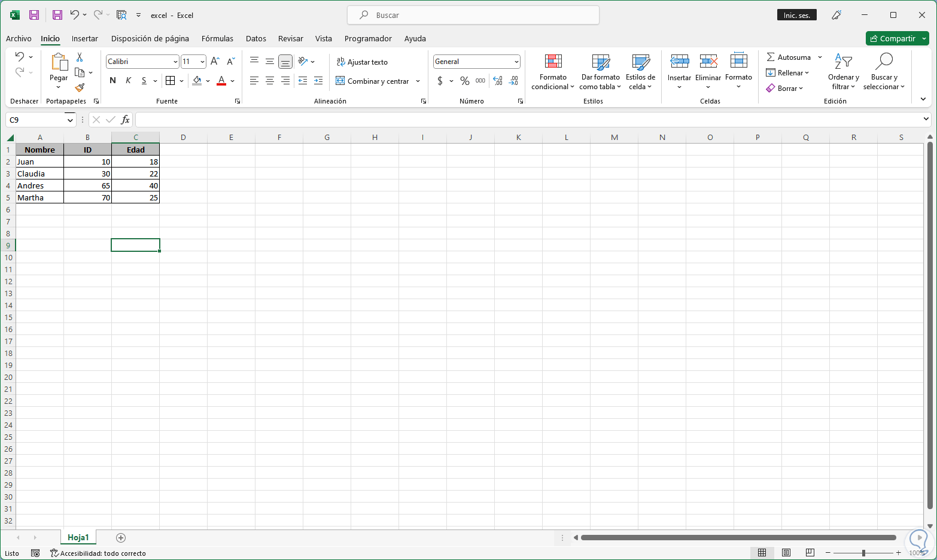Image resolution: width=937 pixels, height=560 pixels.
Task: Click the Decrease indent icon
Action: (x=303, y=81)
